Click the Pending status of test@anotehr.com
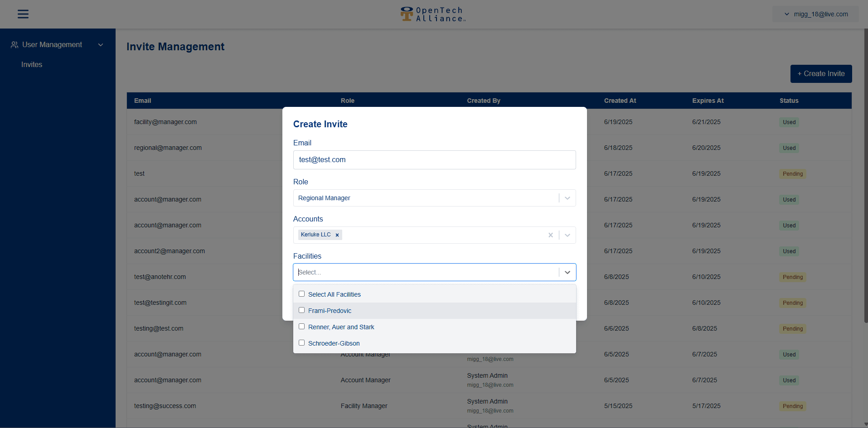 pos(793,277)
